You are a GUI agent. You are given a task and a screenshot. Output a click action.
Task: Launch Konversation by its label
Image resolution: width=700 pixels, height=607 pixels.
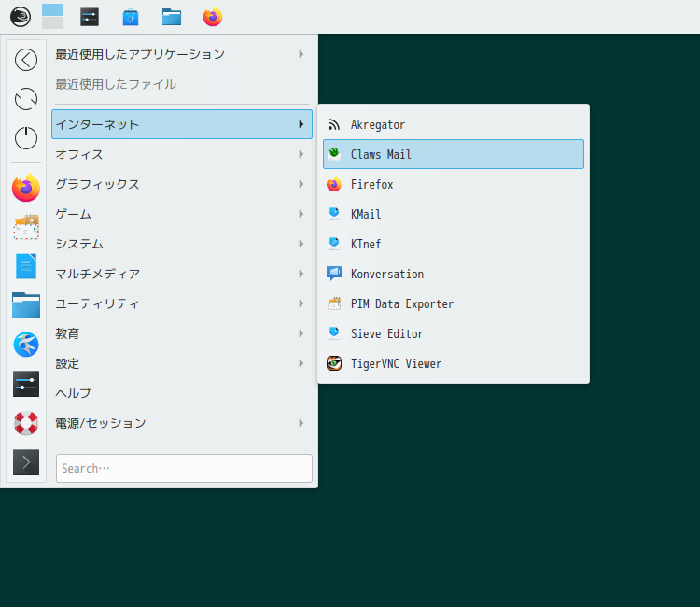pyautogui.click(x=387, y=274)
